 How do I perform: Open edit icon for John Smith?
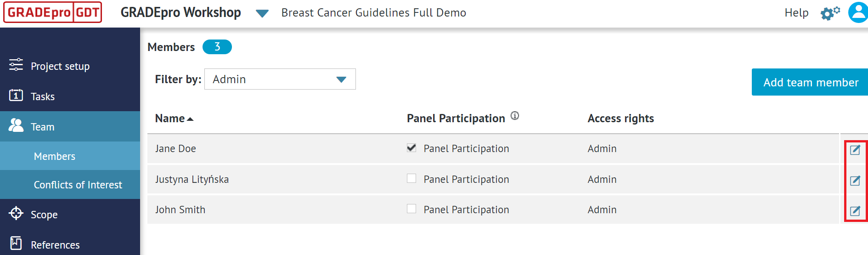855,211
